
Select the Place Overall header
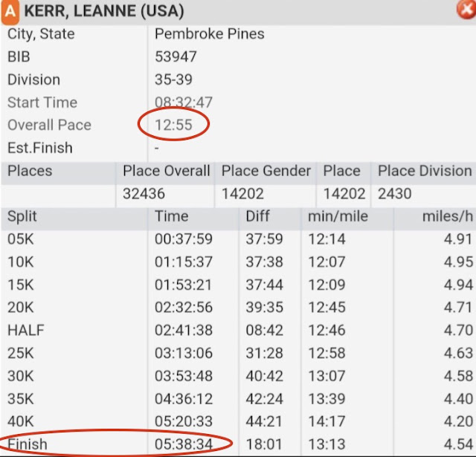[x=167, y=171]
